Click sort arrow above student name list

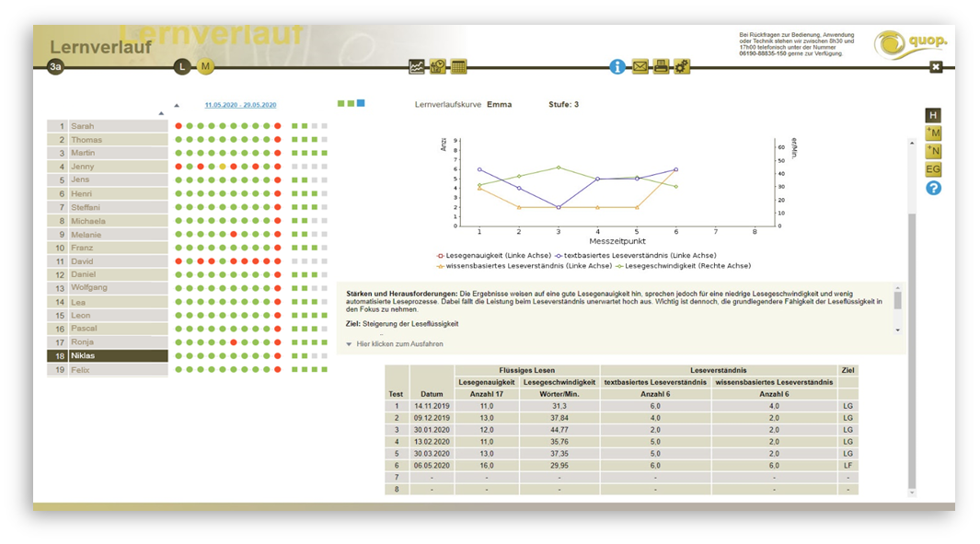161,113
